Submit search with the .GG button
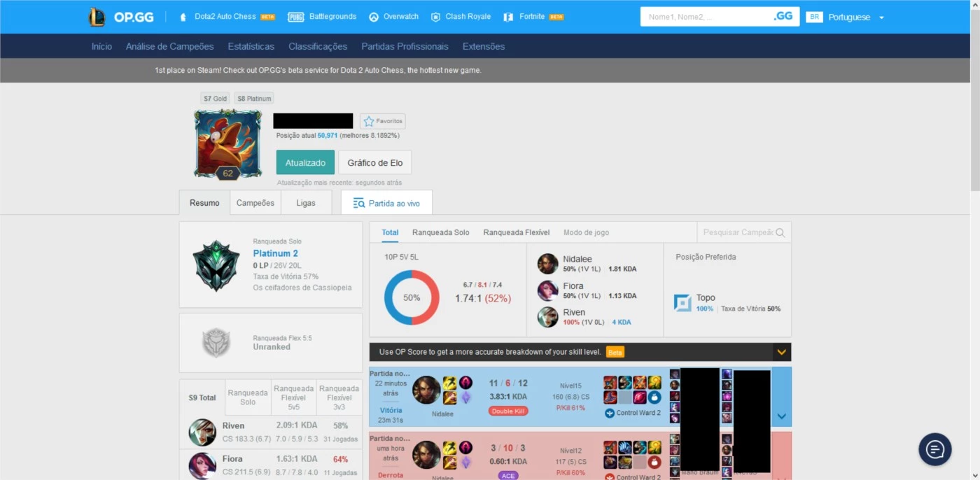 click(x=783, y=16)
